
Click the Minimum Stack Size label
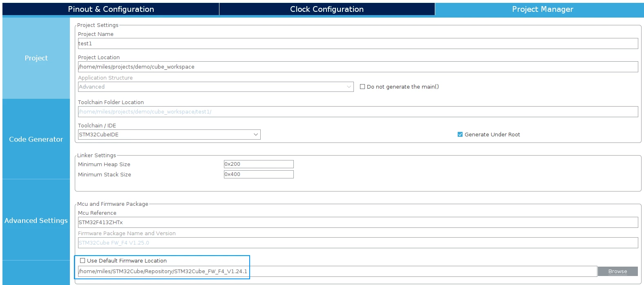click(x=105, y=174)
